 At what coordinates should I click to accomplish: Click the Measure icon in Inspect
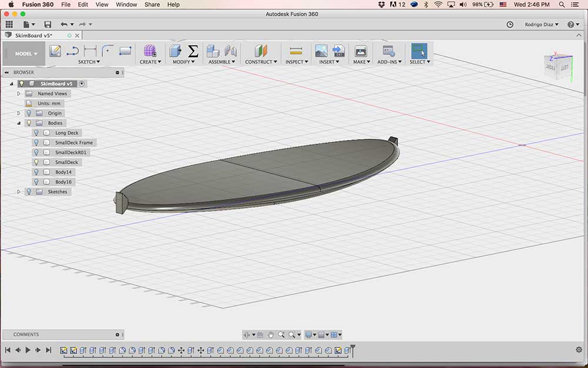pyautogui.click(x=296, y=51)
